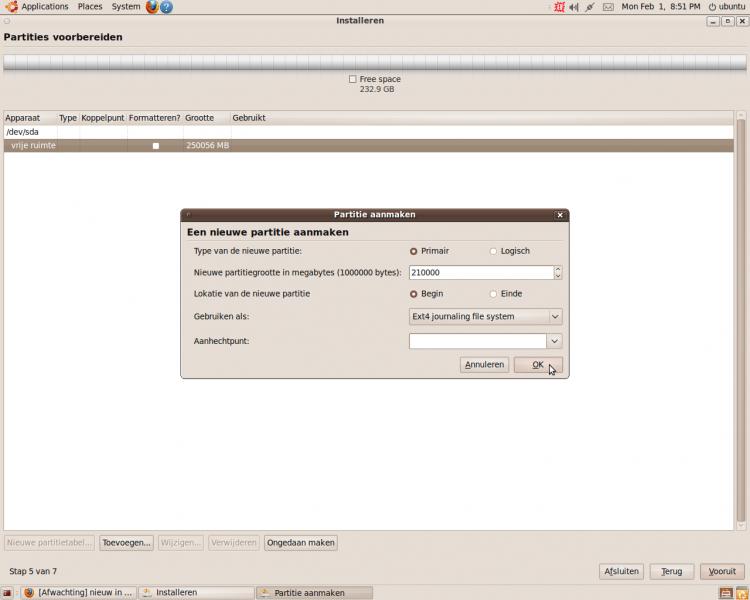750x600 pixels.
Task: Open the Places menu
Action: (x=90, y=7)
